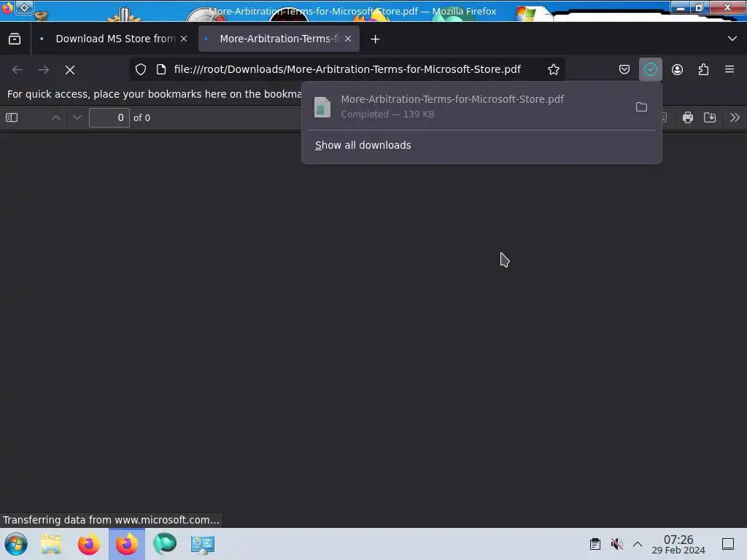Save the PDF with download icon
This screenshot has height=560, width=747.
click(710, 117)
